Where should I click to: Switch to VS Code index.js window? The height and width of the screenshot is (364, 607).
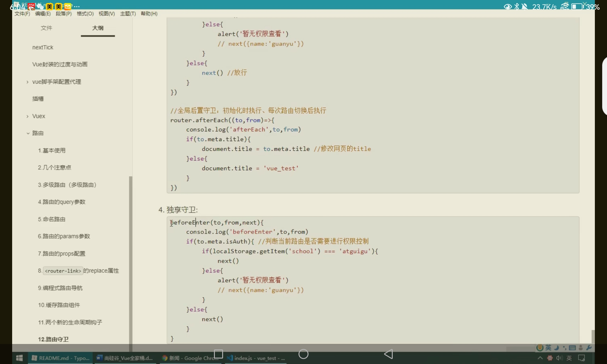point(256,358)
